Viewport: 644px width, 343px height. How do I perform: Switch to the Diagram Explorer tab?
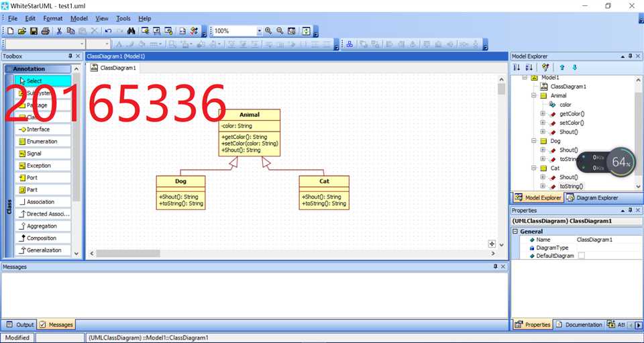592,197
